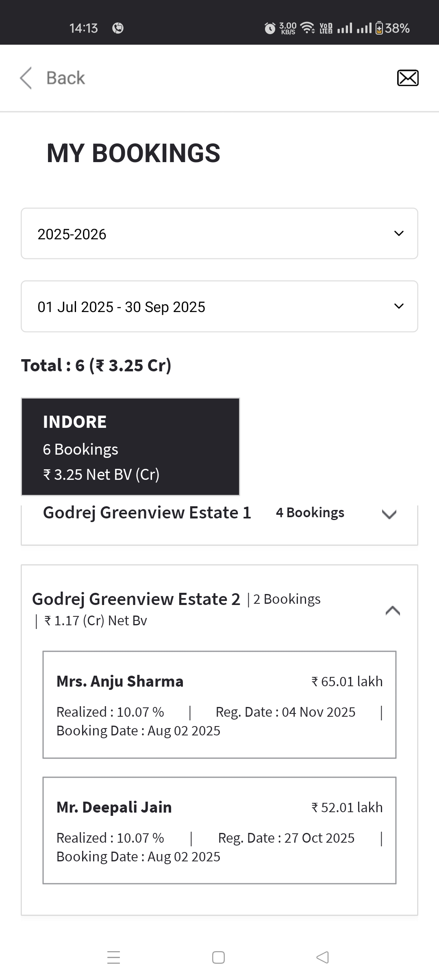Select the INDORE city tab

tap(130, 447)
